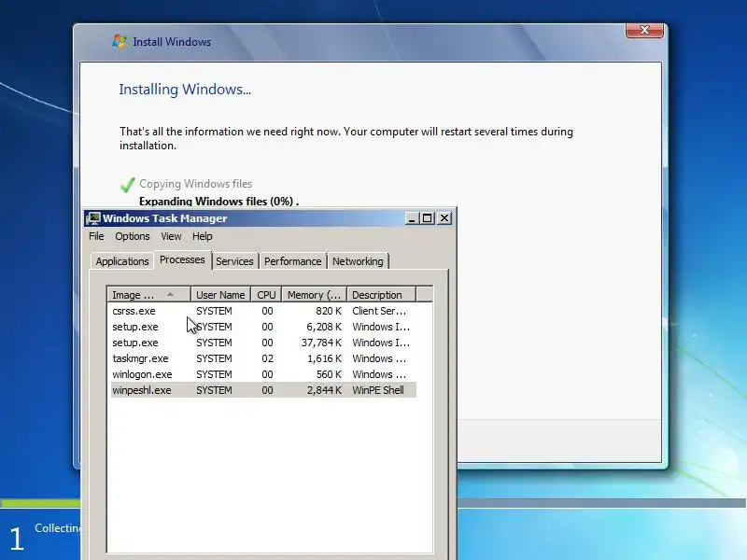Switch to the Applications tab
Viewport: 747px width, 560px height.
[x=122, y=261]
